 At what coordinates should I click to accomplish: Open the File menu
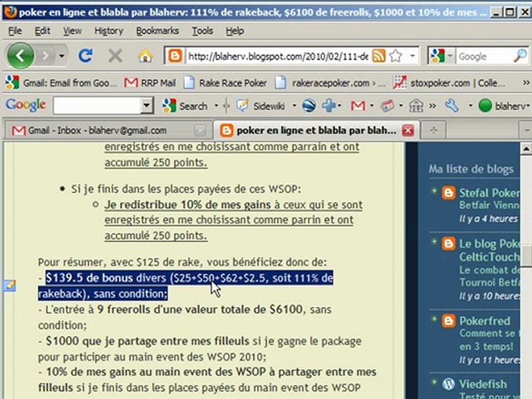point(15,31)
